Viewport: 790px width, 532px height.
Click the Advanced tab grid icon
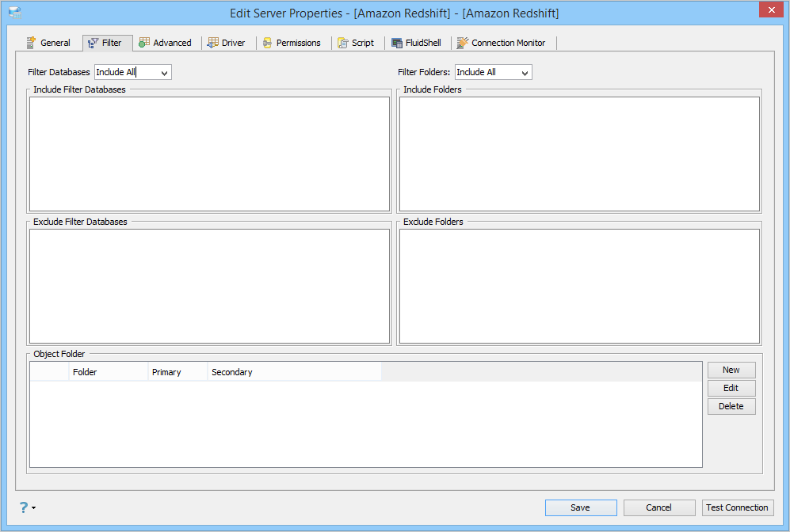click(x=144, y=43)
